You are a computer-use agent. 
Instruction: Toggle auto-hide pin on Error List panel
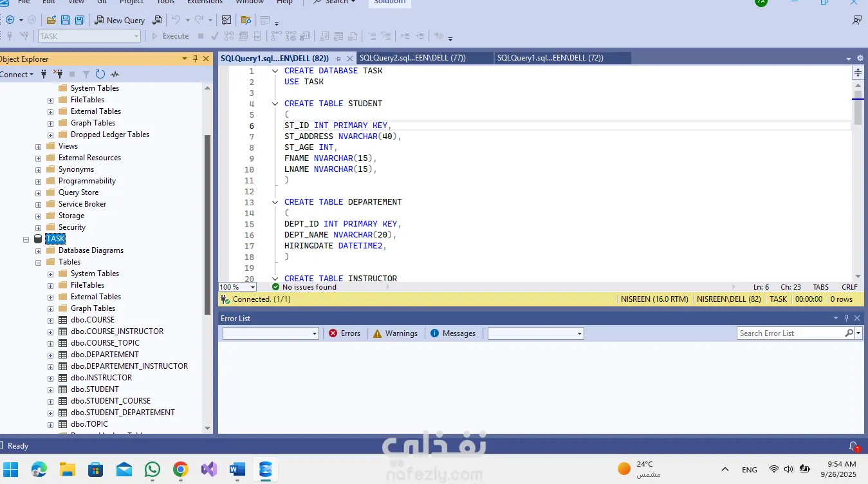(847, 318)
